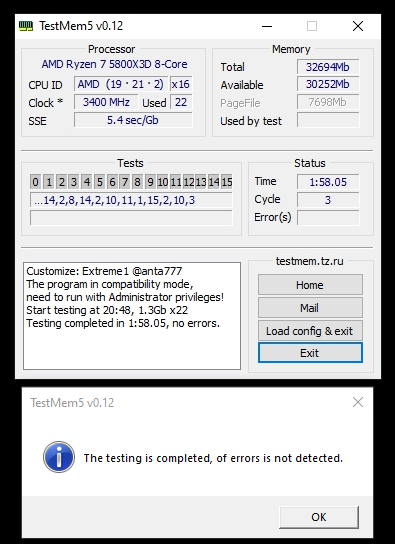Click the Clock value 3400 MHz
Viewport: 395px width, 544px height.
click(x=106, y=102)
